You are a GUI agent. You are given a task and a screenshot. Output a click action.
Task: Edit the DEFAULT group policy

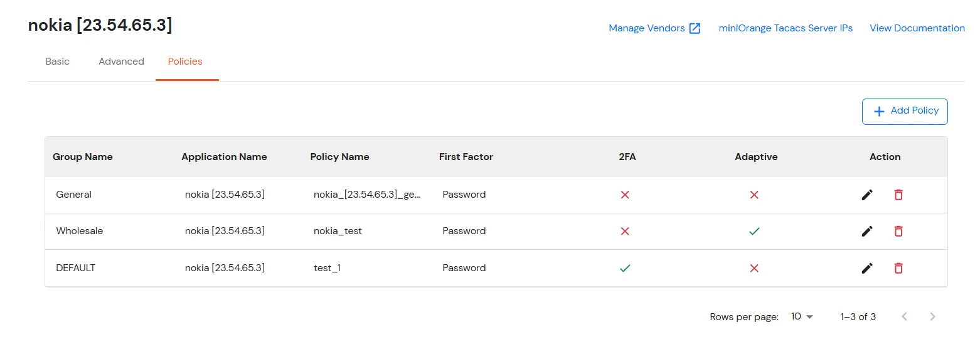[867, 268]
